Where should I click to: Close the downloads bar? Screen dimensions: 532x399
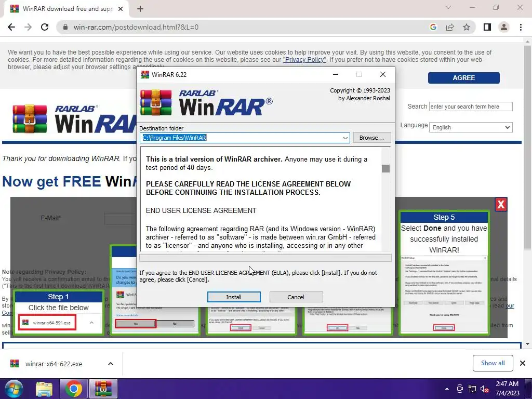pos(523,363)
